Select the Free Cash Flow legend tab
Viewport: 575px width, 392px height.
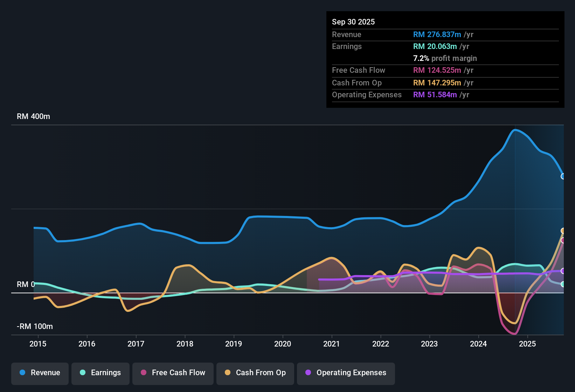click(173, 373)
